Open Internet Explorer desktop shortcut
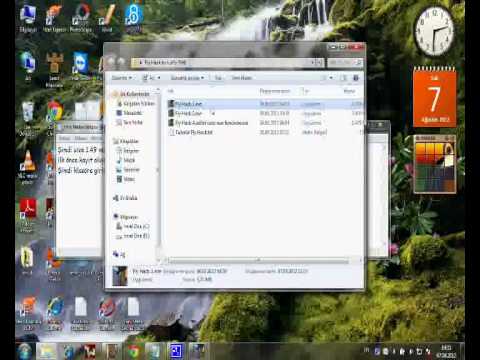The width and height of the screenshot is (480, 360). click(x=54, y=313)
